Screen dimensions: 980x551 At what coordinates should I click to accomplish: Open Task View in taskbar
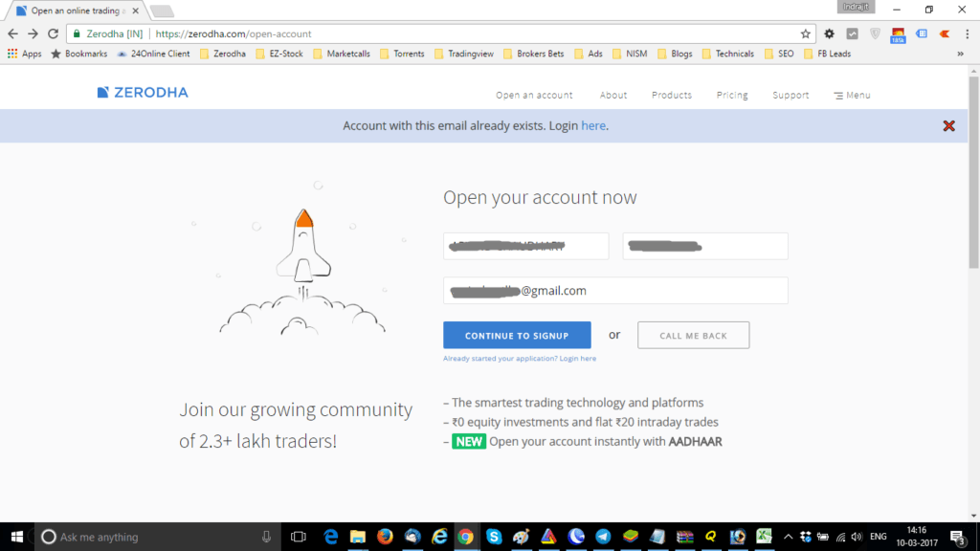click(x=299, y=537)
